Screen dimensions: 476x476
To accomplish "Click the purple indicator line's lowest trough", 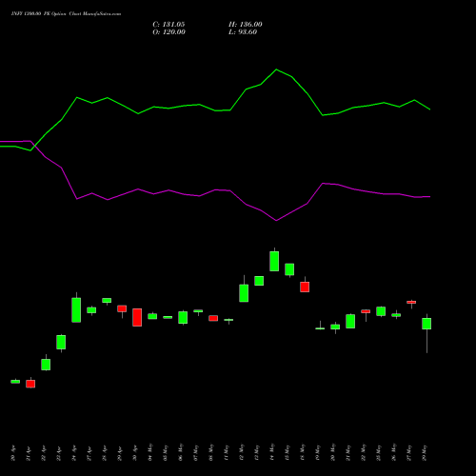I will tap(276, 221).
